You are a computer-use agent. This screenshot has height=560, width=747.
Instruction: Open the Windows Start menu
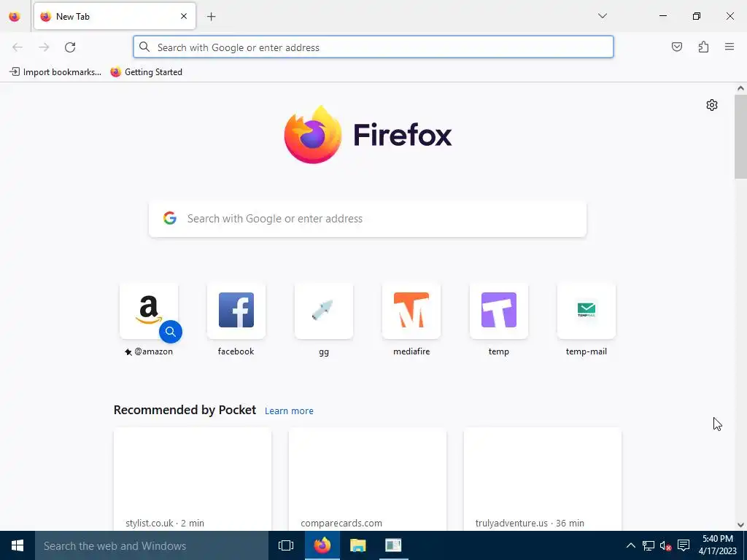(18, 545)
